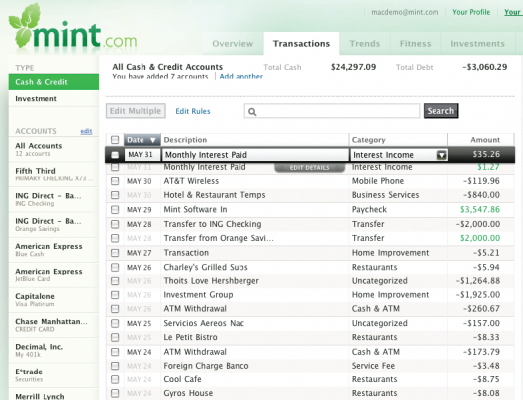
Task: Click the Mobile Phone category cell
Action: [x=378, y=181]
